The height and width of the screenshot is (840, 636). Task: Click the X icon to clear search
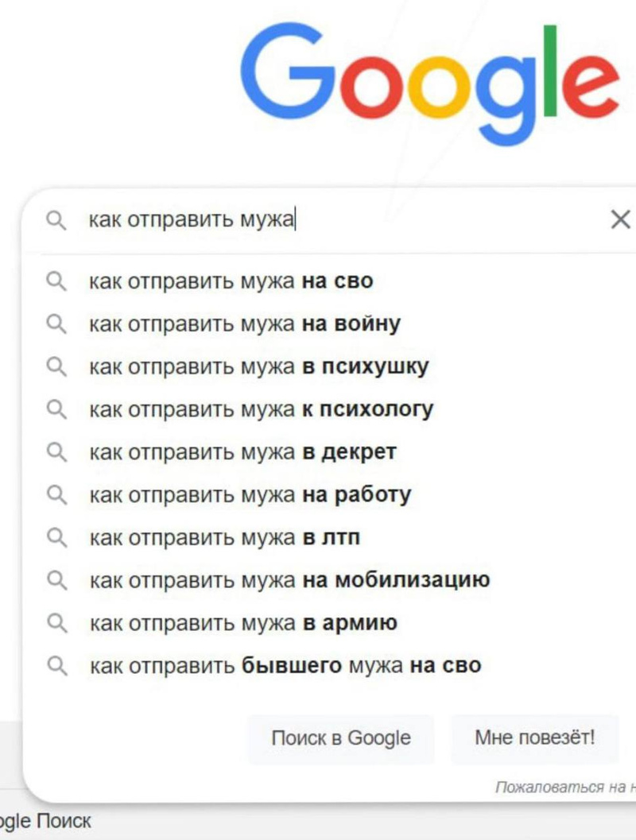(x=619, y=220)
